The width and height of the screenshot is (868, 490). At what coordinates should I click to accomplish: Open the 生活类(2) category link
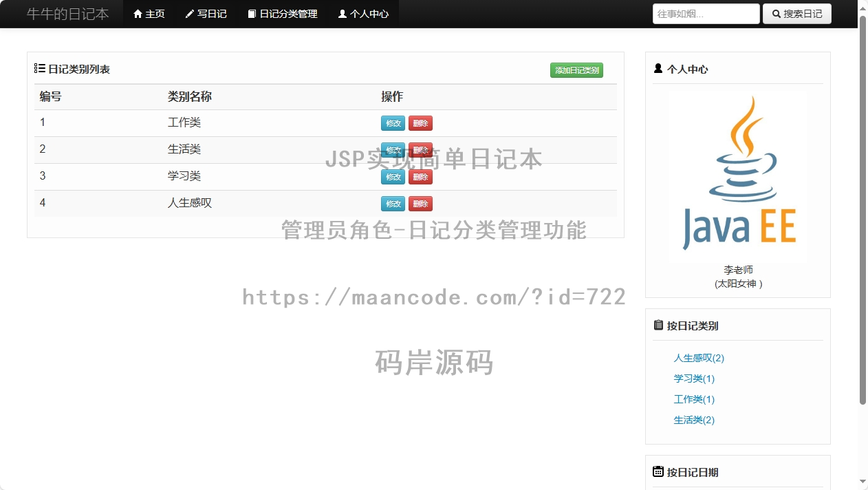[x=694, y=420]
